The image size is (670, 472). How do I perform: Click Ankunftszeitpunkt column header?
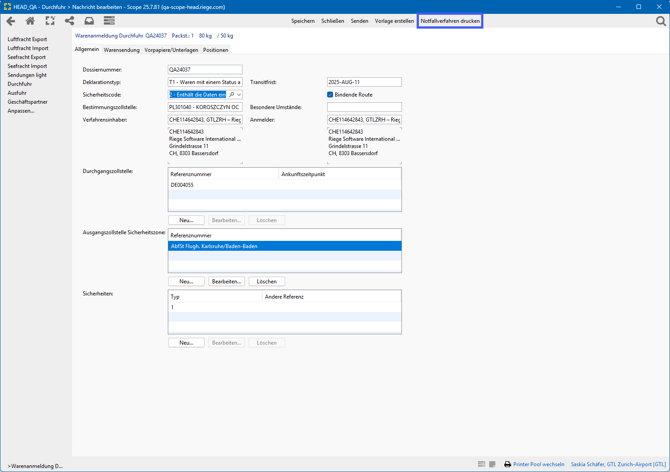(340, 174)
